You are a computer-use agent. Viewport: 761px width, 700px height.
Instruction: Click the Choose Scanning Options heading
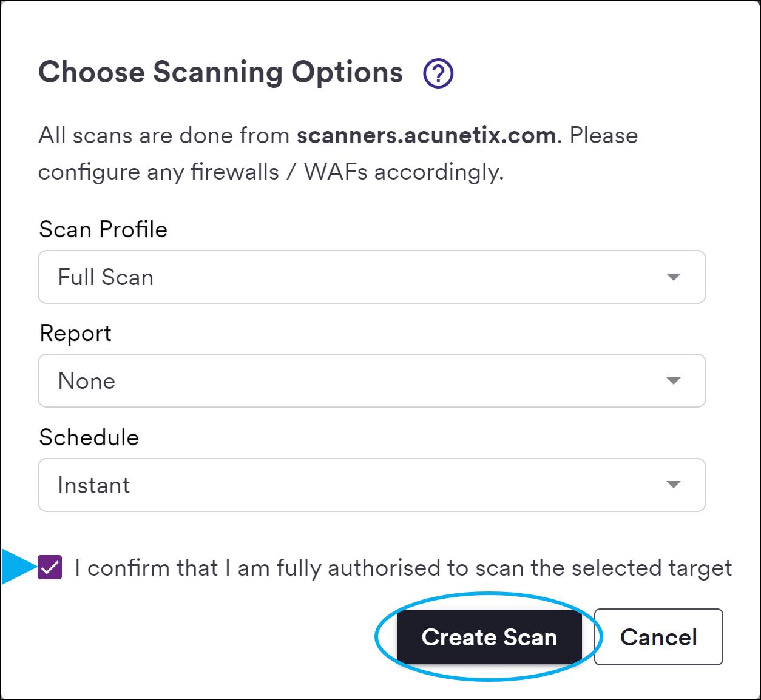221,73
